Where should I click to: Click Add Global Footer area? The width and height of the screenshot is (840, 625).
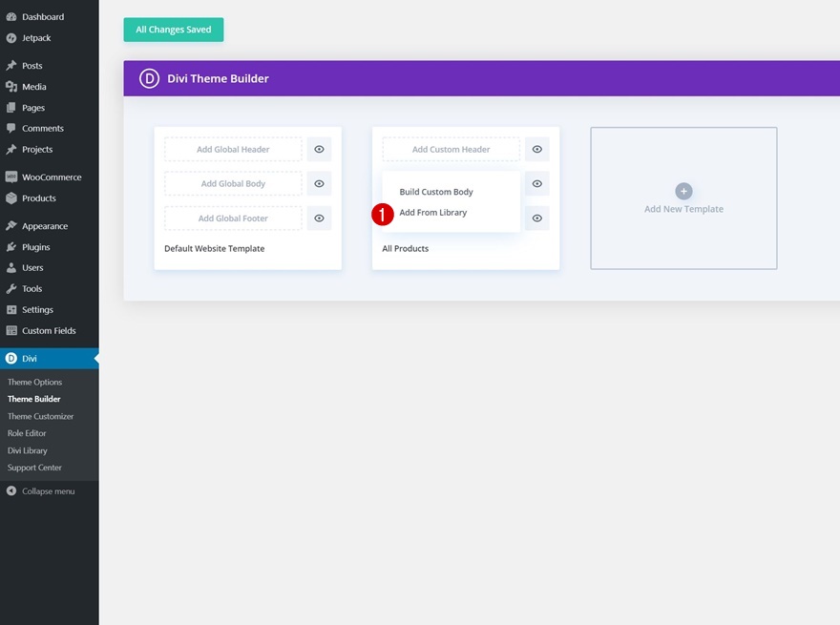[x=233, y=219]
